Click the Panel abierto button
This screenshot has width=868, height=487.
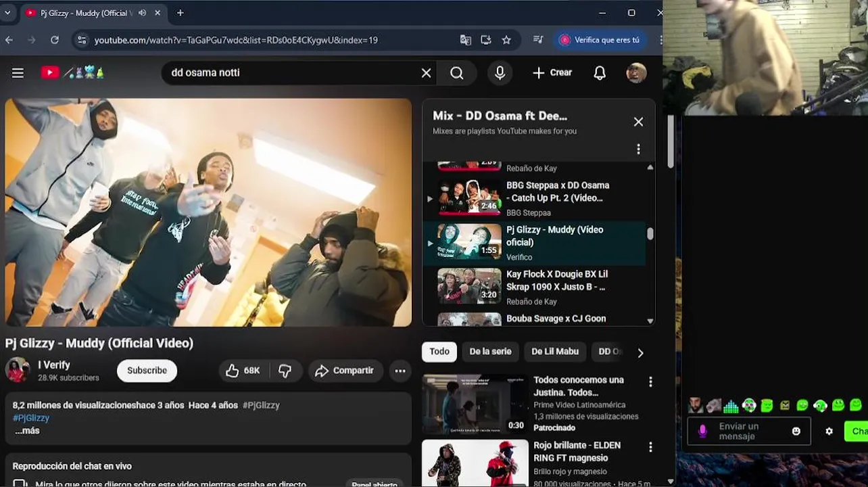coord(374,484)
